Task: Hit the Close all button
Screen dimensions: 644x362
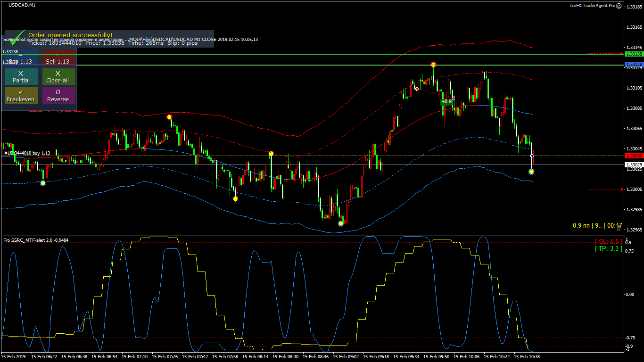Action: [x=58, y=77]
